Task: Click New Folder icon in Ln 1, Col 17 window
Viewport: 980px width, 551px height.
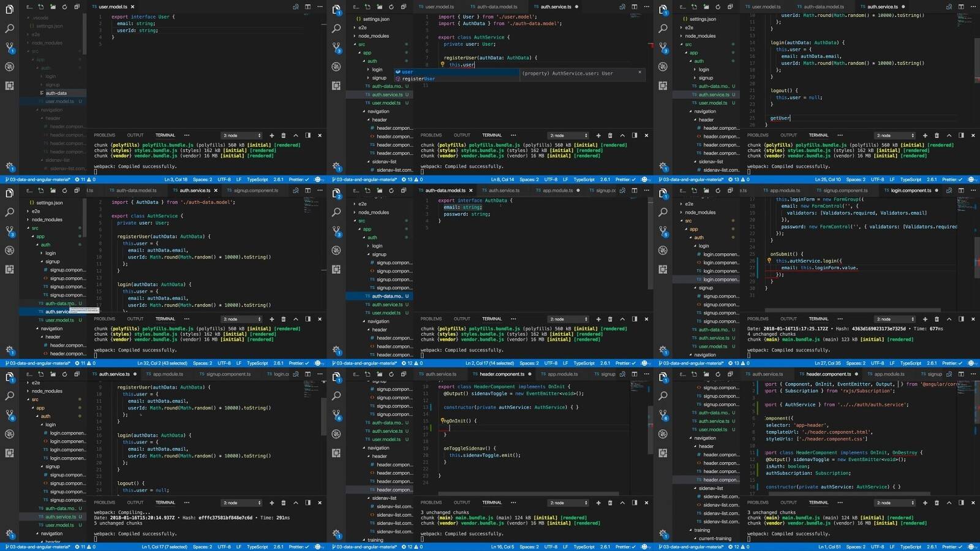Action: 53,374
